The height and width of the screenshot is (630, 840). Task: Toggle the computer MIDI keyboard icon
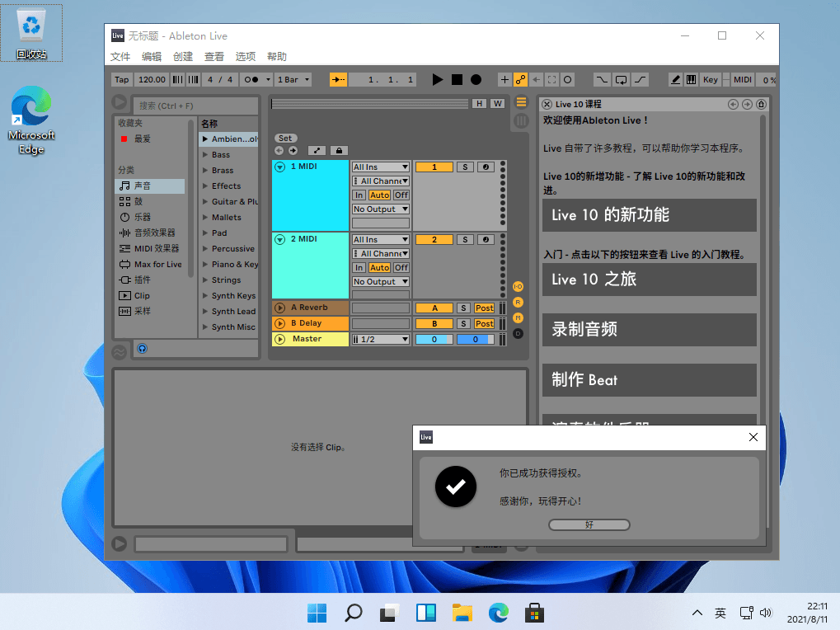[692, 80]
